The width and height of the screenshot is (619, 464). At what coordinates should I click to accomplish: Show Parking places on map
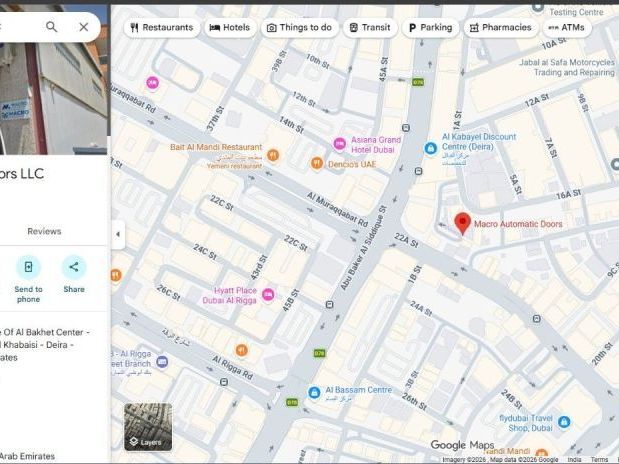tap(430, 28)
